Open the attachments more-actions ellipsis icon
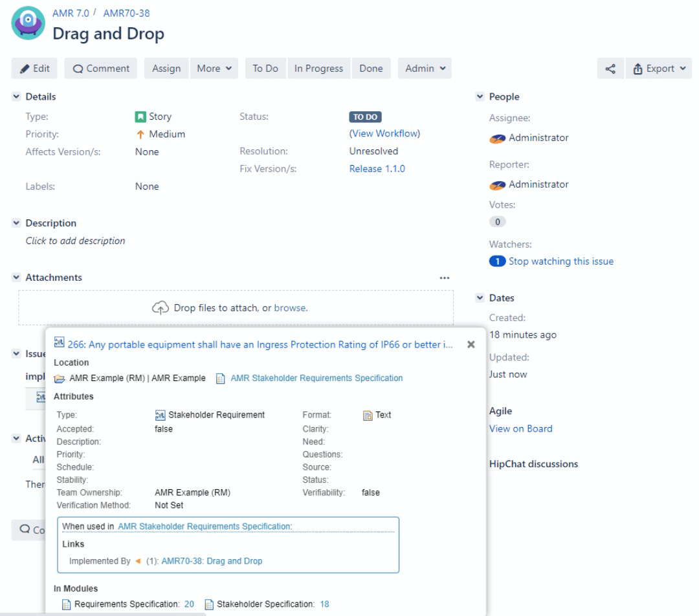This screenshot has height=616, width=699. click(445, 277)
